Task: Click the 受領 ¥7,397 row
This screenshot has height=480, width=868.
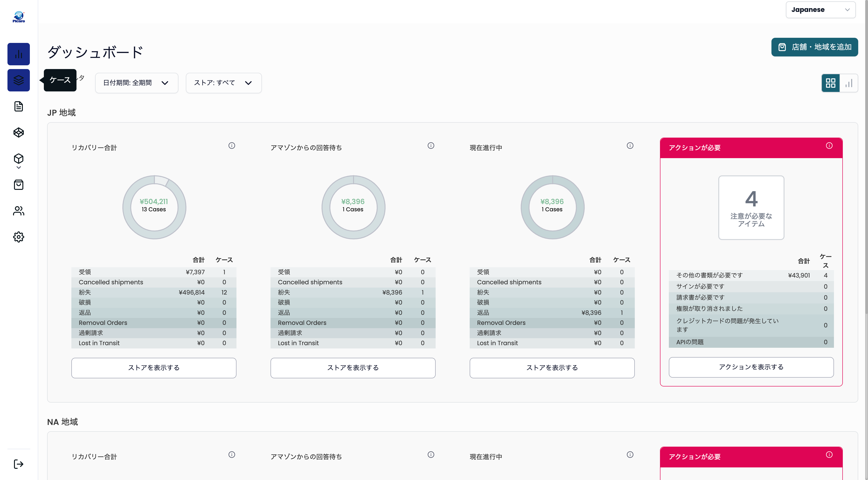Action: [154, 272]
